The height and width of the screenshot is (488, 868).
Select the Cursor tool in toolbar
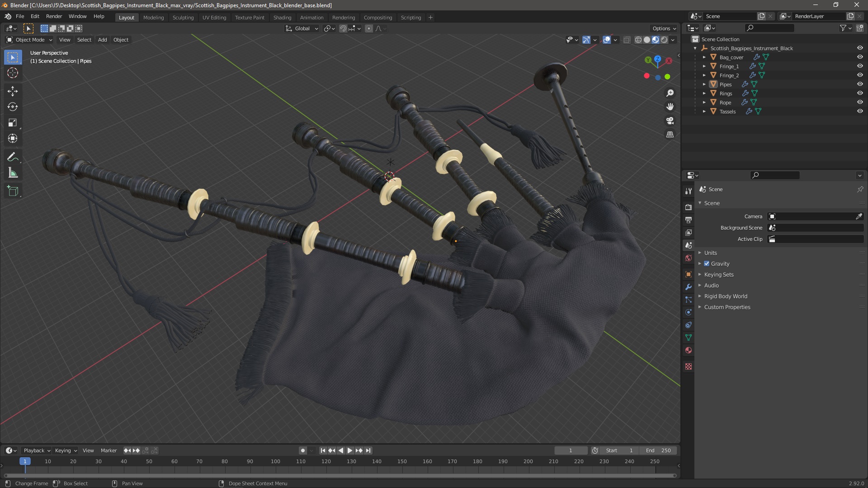point(13,73)
